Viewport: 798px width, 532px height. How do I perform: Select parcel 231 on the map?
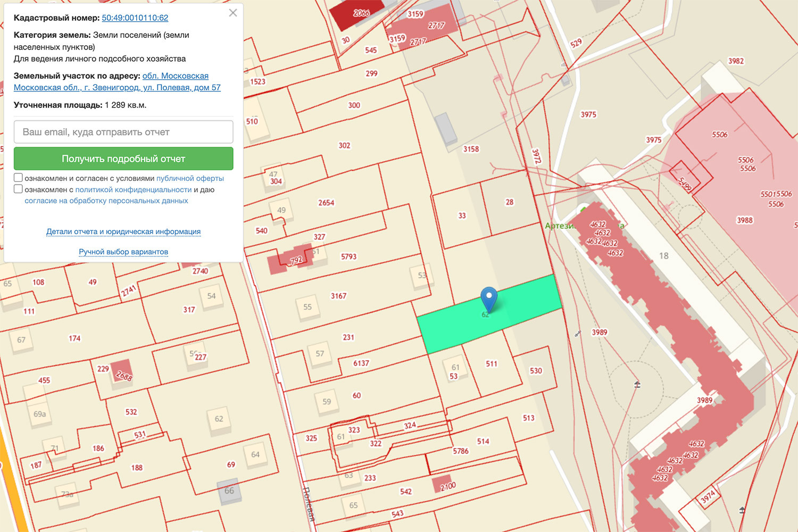[x=348, y=337]
